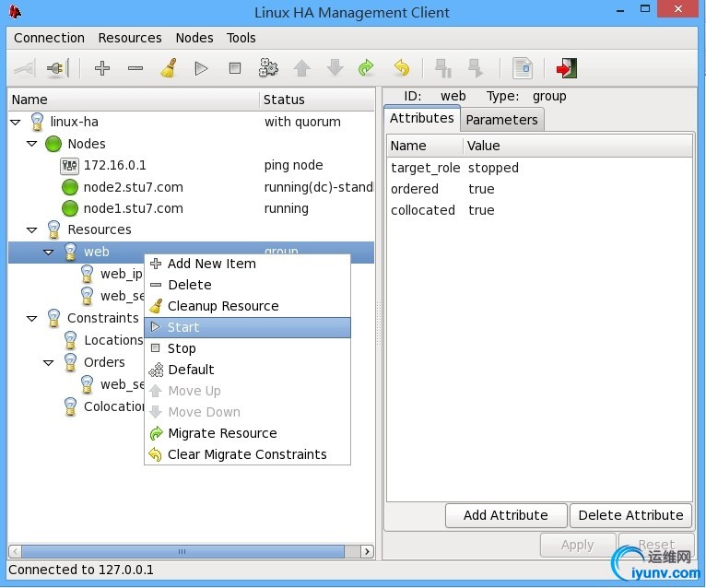Collapse the Nodes tree branch

(x=32, y=144)
